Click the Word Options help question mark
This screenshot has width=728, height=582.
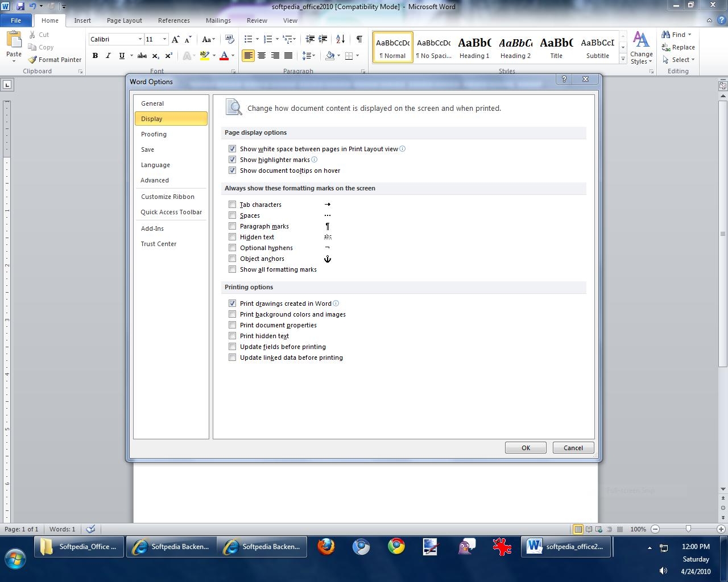coord(564,79)
